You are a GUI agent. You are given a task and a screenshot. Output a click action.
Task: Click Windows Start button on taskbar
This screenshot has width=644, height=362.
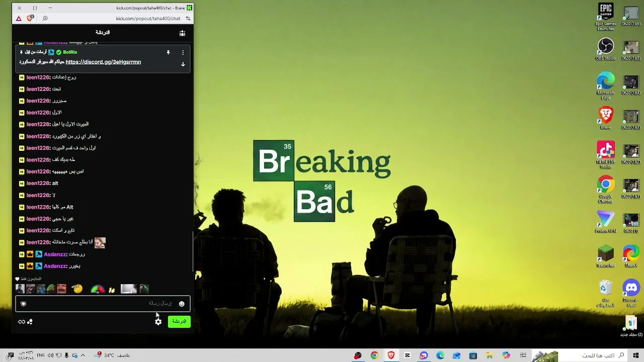(636, 355)
